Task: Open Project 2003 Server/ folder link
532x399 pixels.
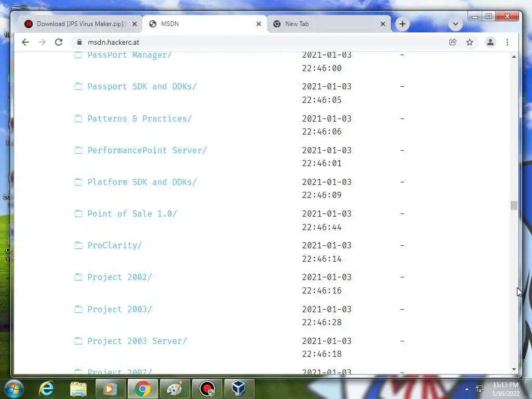Action: [x=137, y=341]
